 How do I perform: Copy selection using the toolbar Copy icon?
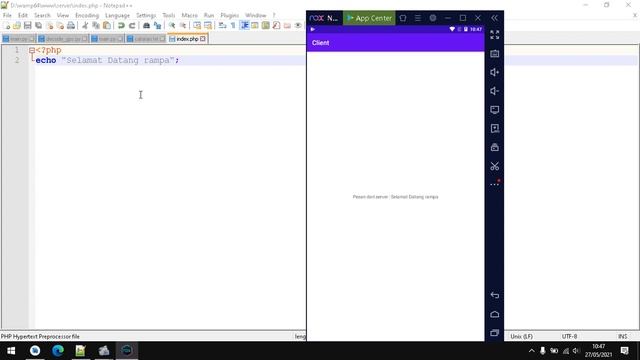pyautogui.click(x=96, y=26)
